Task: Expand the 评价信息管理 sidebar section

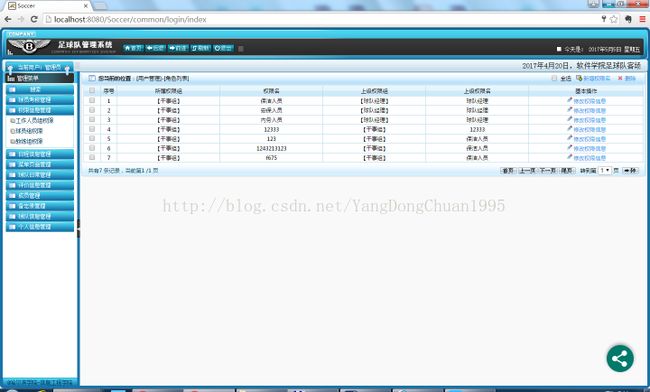Action: coord(40,185)
